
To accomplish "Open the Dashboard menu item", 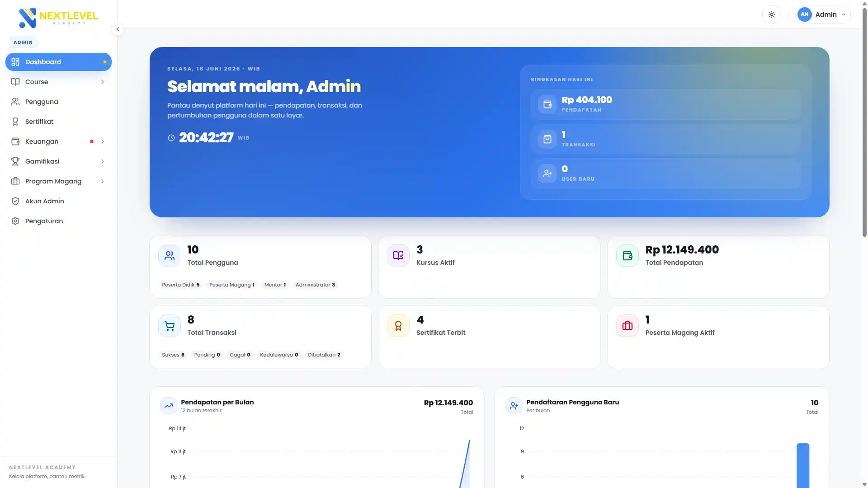I will click(58, 62).
